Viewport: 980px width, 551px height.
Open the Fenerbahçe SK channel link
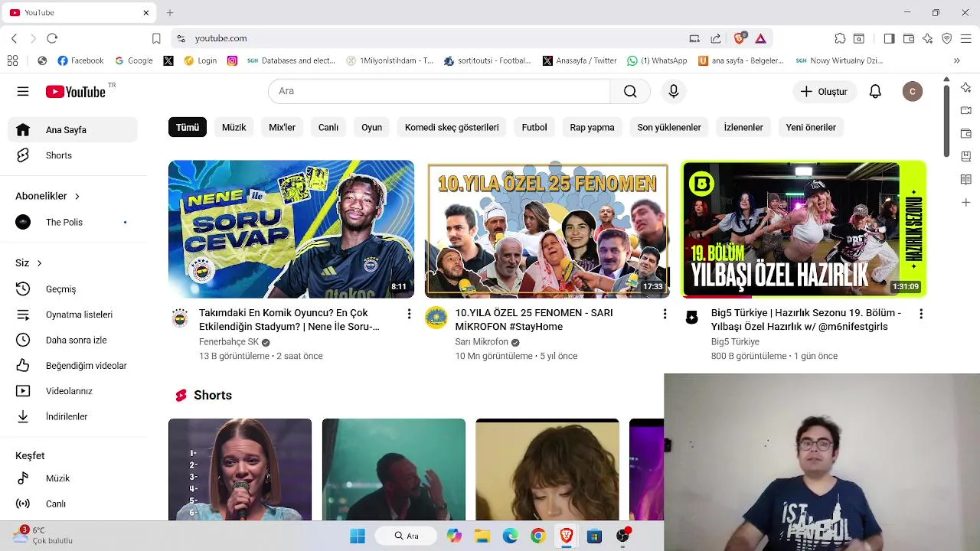coord(229,342)
